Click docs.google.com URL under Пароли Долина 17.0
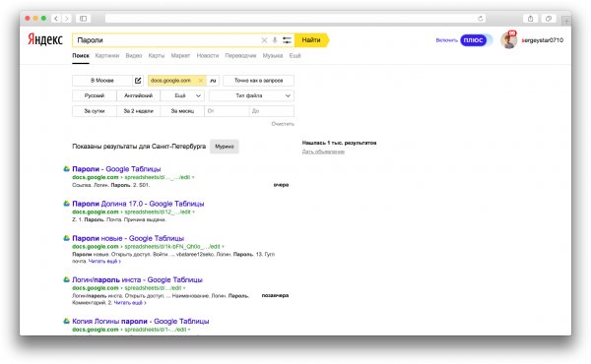Screen dimensions: 591x364 click(96, 212)
